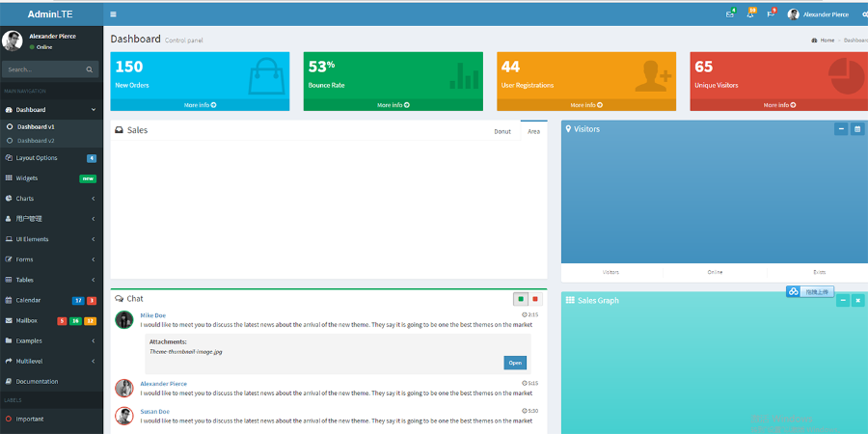Click the Layout Options badge 4

coord(92,158)
